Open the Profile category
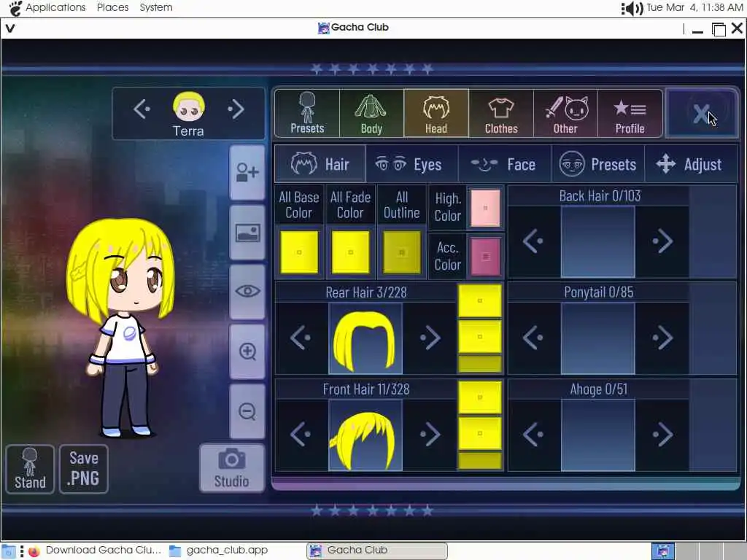This screenshot has width=747, height=560. pos(630,113)
